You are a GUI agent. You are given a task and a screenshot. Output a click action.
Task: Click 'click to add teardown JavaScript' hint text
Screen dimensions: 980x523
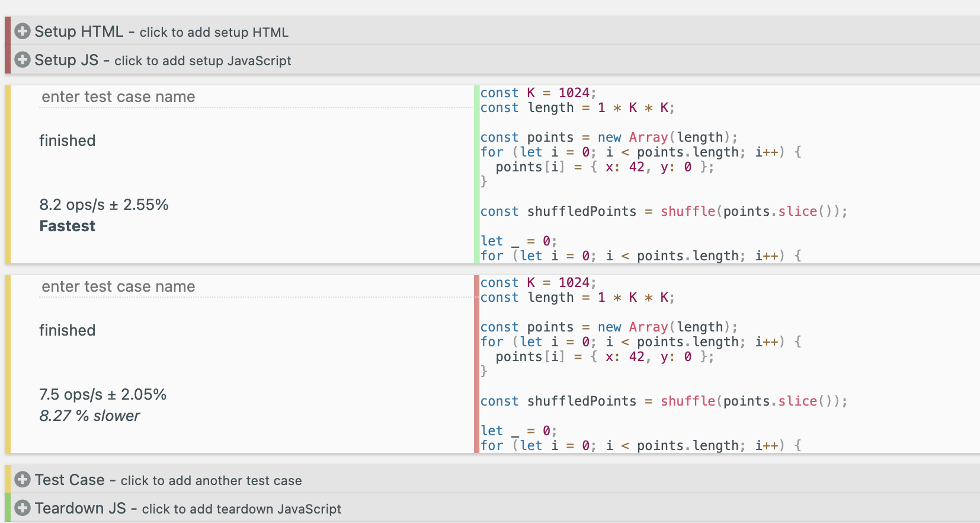click(241, 509)
